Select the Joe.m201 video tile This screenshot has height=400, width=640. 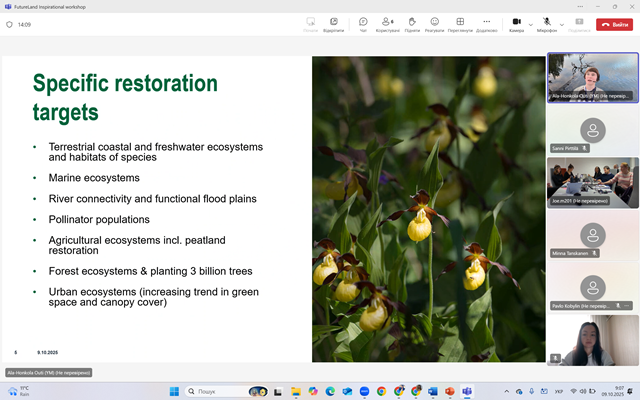(x=593, y=182)
